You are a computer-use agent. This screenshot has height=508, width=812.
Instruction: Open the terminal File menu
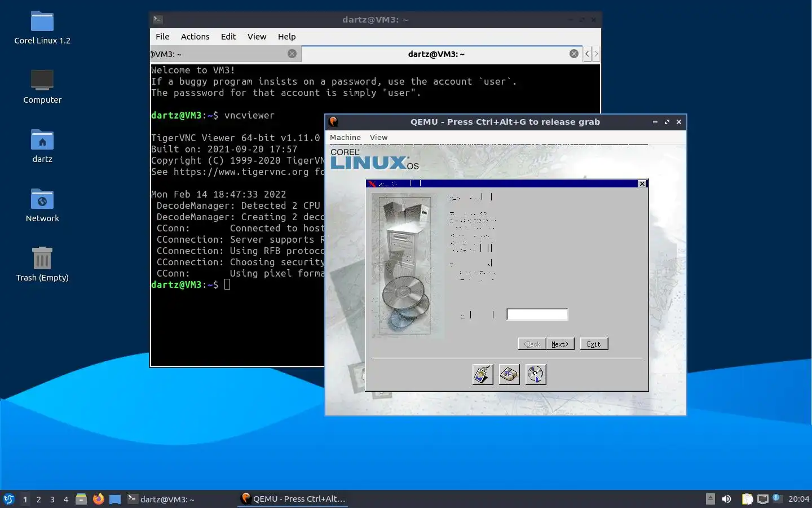pos(162,36)
